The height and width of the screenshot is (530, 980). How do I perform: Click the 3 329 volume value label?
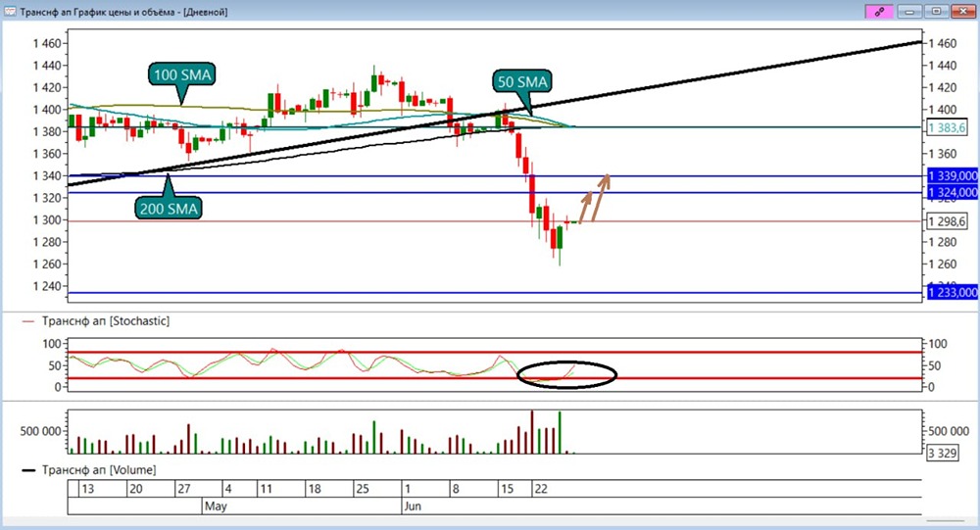click(942, 454)
